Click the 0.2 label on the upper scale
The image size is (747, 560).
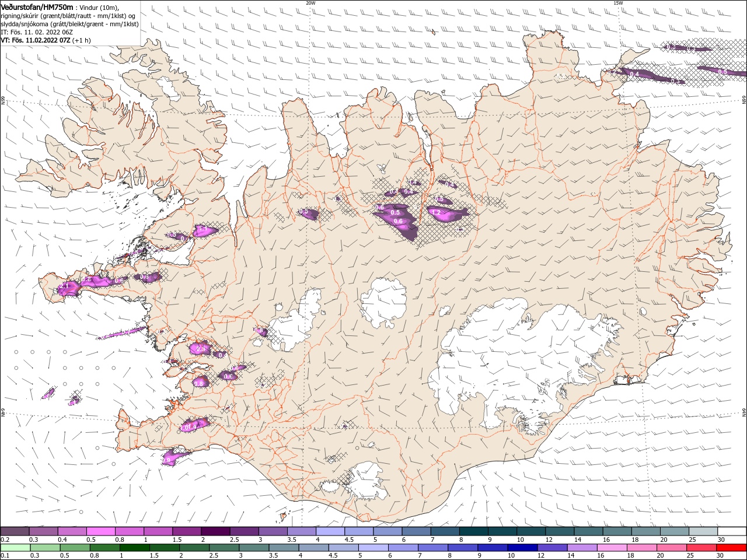click(5, 540)
